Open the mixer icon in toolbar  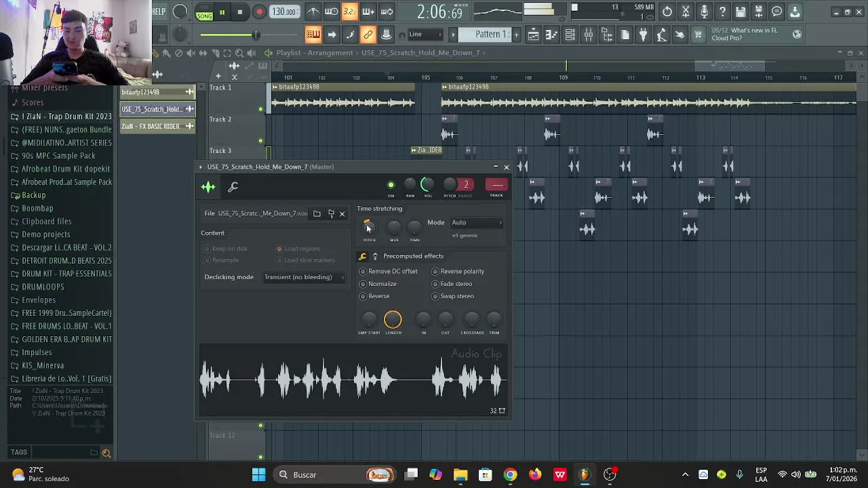589,35
